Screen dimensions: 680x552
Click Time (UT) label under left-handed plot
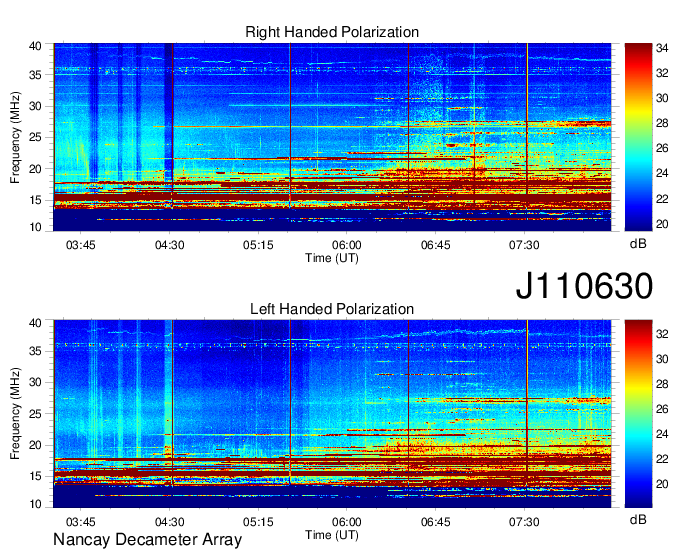332,535
